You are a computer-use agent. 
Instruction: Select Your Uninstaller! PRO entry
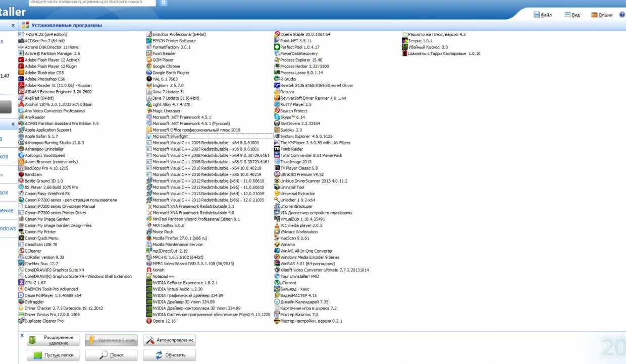(x=296, y=276)
